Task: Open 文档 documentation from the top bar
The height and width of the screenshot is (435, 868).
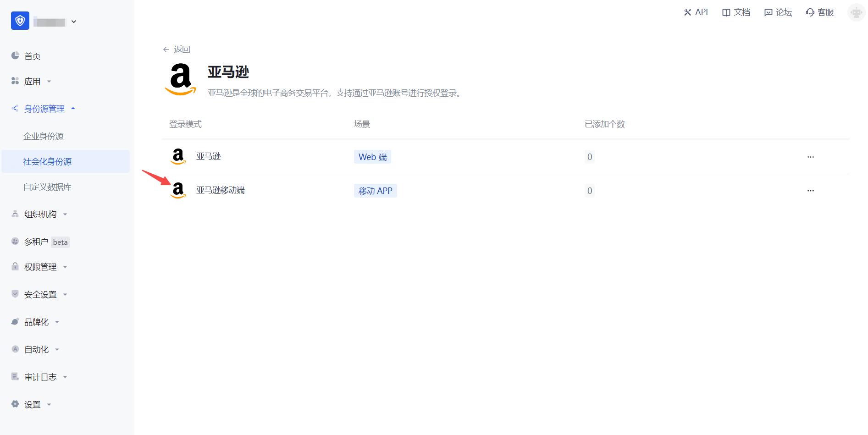Action: 736,12
